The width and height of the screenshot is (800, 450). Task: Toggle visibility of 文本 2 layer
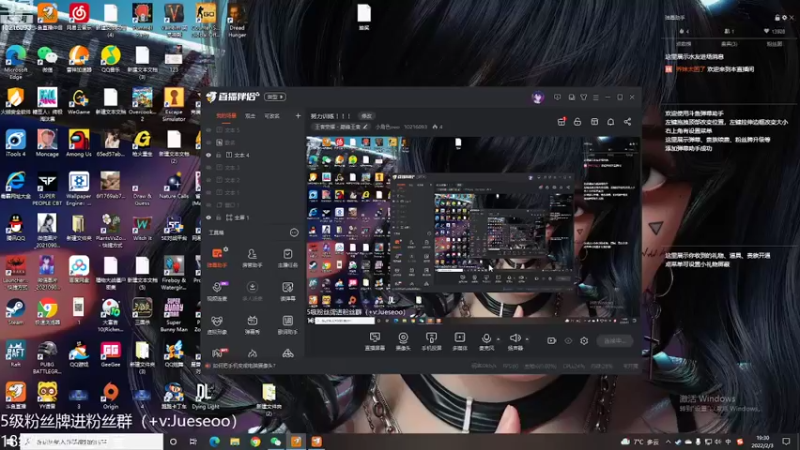coord(208,180)
